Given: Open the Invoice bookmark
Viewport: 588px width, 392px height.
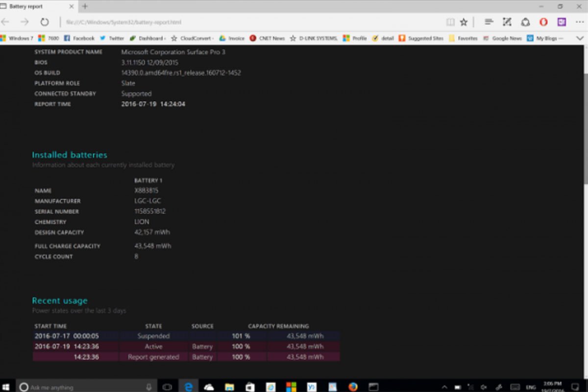Looking at the screenshot, I should 232,38.
